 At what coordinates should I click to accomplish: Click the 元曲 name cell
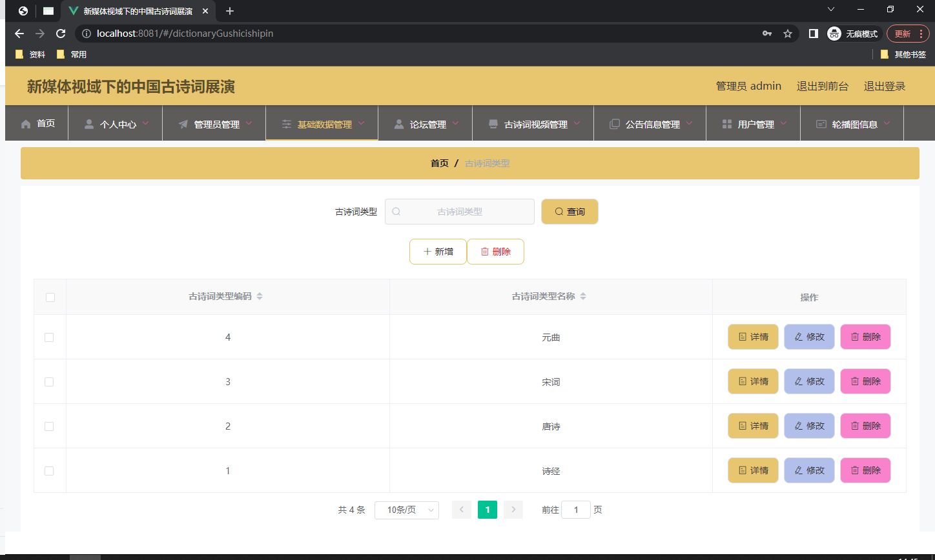pyautogui.click(x=551, y=337)
